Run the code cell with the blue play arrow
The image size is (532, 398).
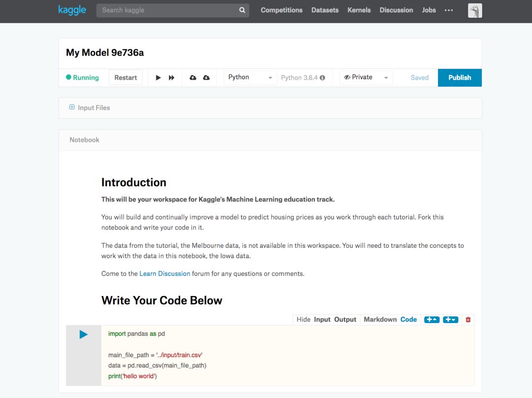83,335
